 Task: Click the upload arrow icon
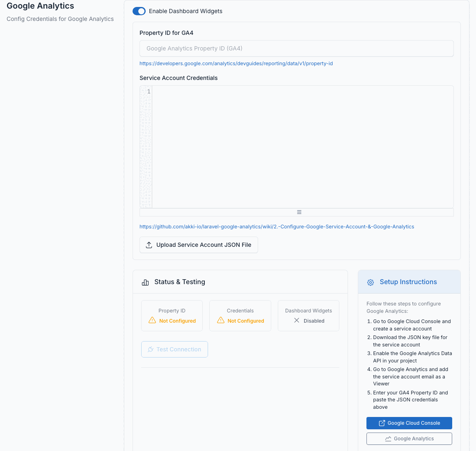[149, 245]
